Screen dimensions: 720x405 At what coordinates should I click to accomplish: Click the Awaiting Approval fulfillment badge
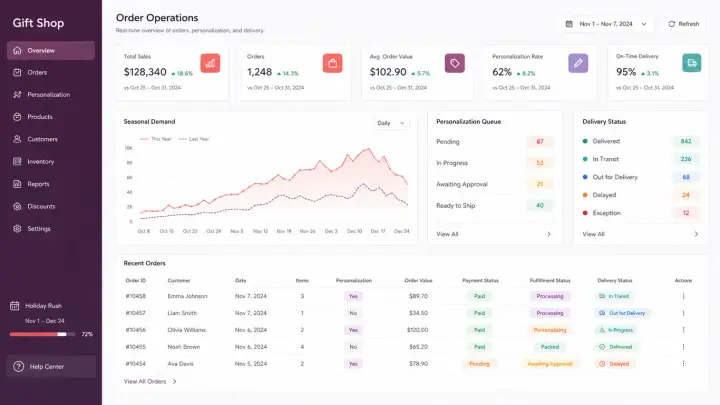[550, 364]
